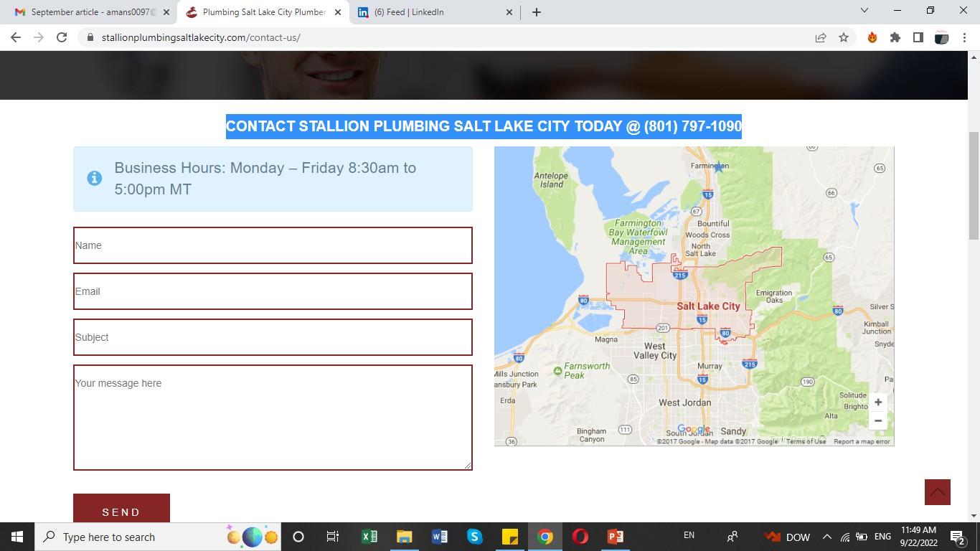Click the Name input field
Screen dimensions: 980x551
pos(273,245)
